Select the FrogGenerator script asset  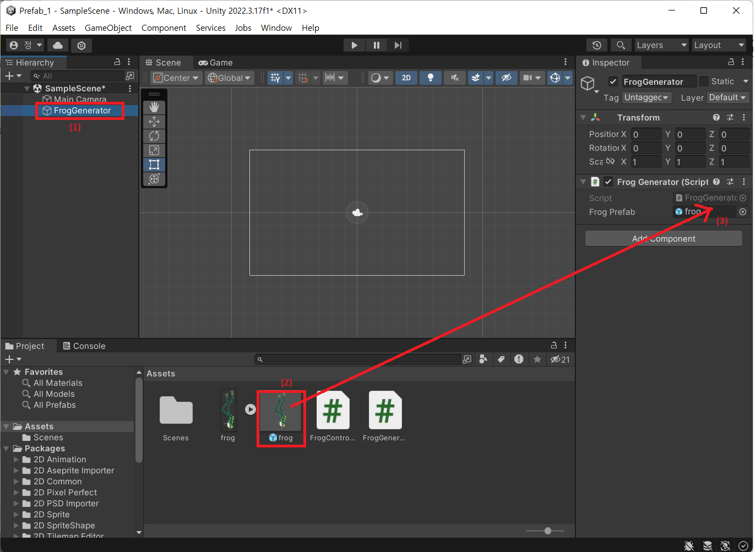tap(384, 416)
